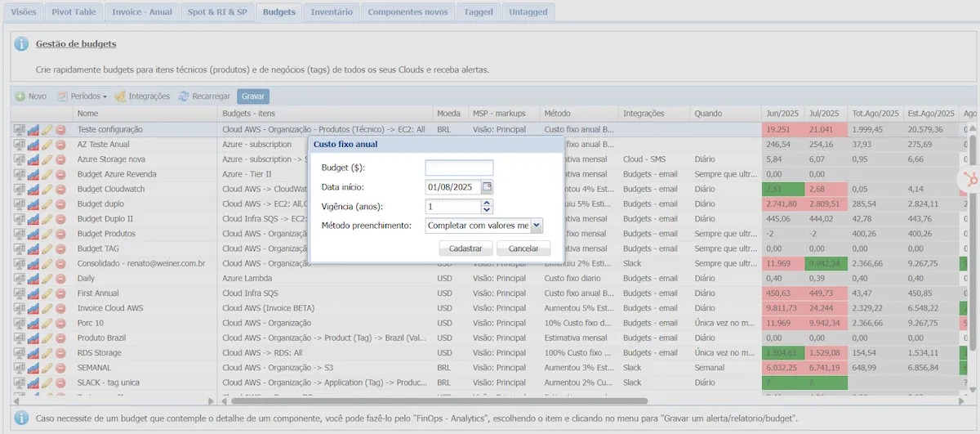980x434 pixels.
Task: Open dashboard monitor icon for Teste configuração
Action: (20, 129)
